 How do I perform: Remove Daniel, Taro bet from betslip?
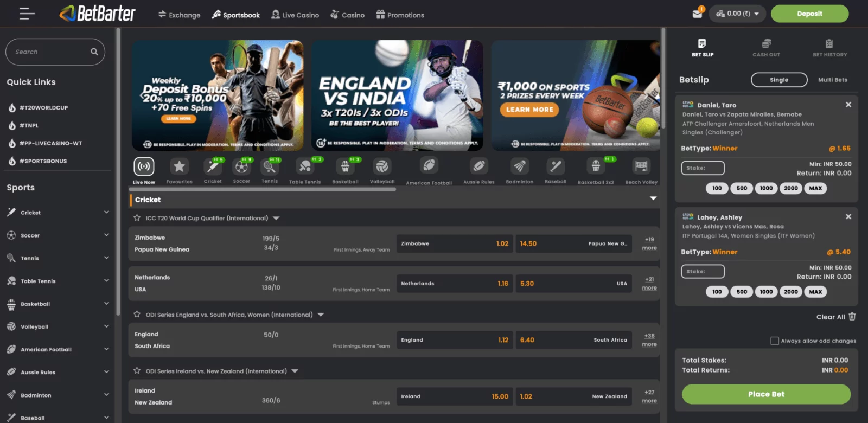[x=848, y=105]
